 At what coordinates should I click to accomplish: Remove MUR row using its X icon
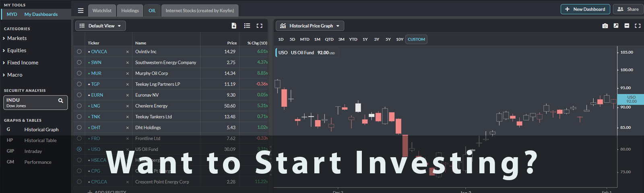pos(128,73)
